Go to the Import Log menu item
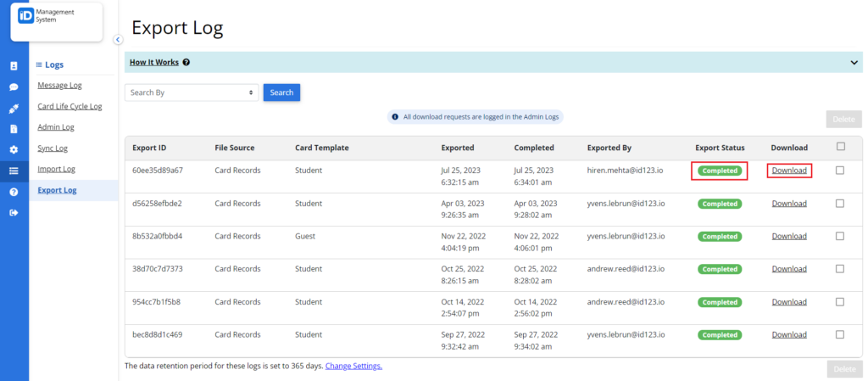 tap(57, 169)
